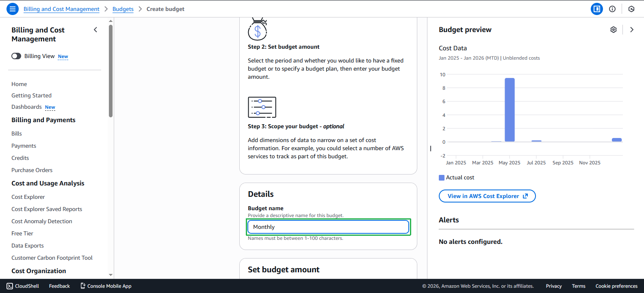
Task: Click 'Set budget amount' section heading
Action: (x=284, y=270)
